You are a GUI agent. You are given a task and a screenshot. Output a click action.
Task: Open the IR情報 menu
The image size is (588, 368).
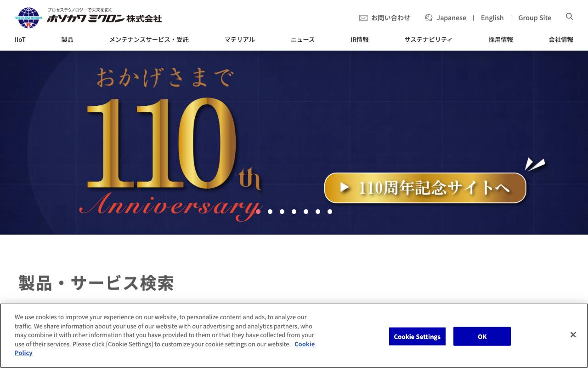point(359,40)
